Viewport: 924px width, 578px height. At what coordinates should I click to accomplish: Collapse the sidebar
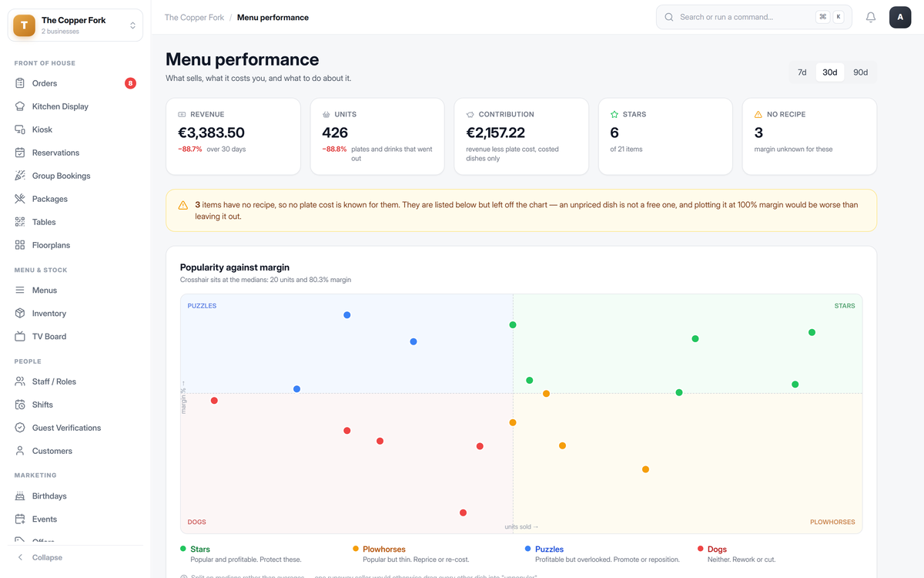[x=39, y=557]
